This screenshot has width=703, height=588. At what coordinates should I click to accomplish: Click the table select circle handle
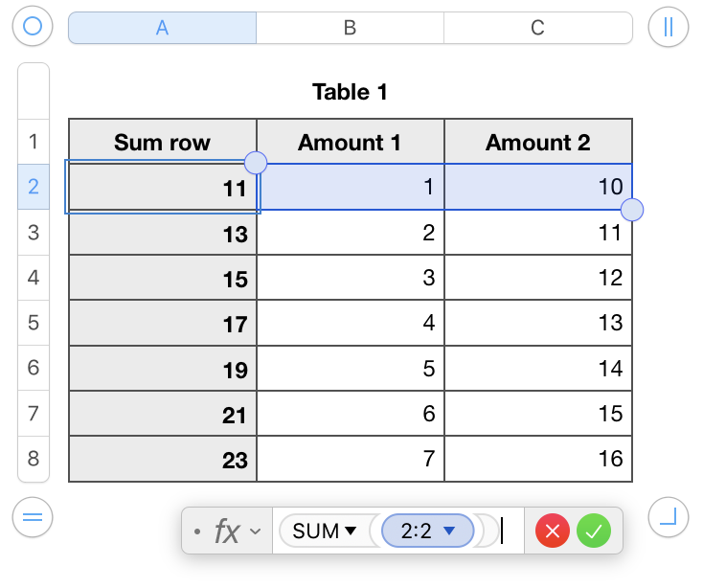tap(33, 27)
